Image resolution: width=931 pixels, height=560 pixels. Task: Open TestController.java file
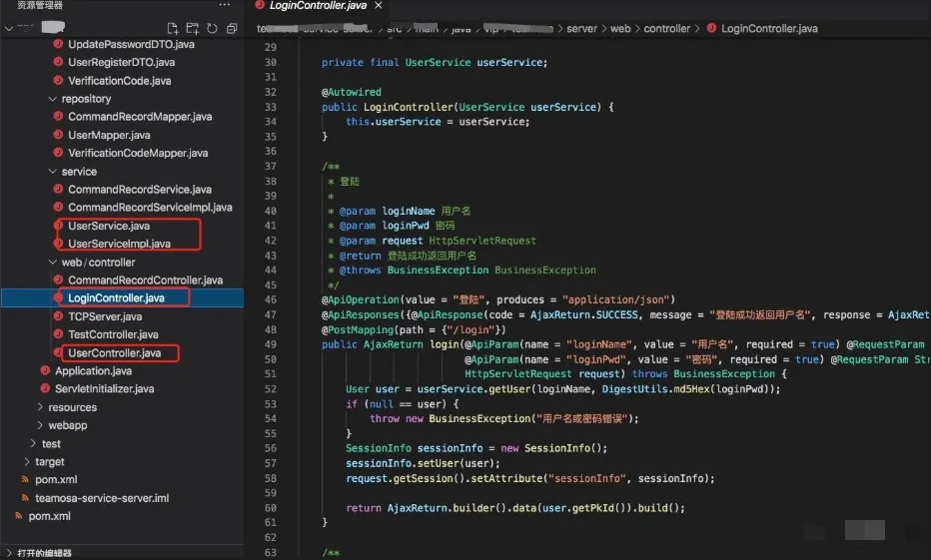[x=113, y=334]
